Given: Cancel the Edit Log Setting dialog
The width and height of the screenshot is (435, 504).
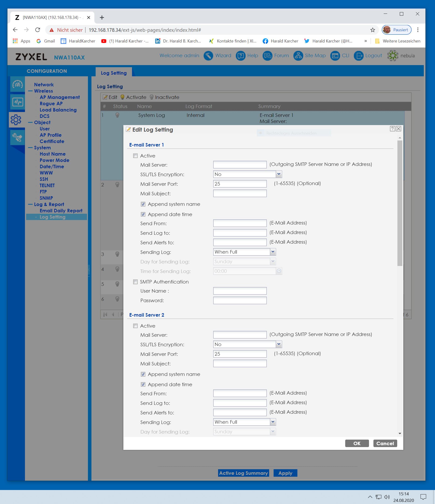Looking at the screenshot, I should point(385,443).
